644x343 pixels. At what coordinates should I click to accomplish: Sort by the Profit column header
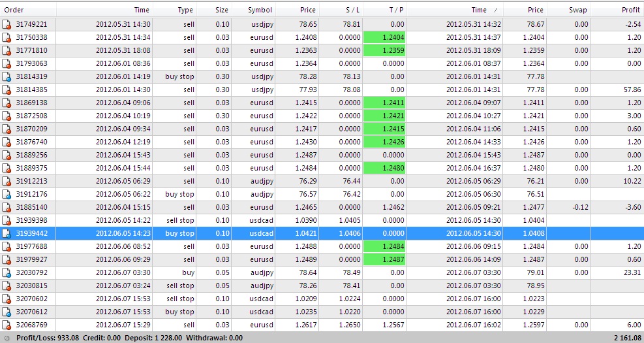point(617,10)
